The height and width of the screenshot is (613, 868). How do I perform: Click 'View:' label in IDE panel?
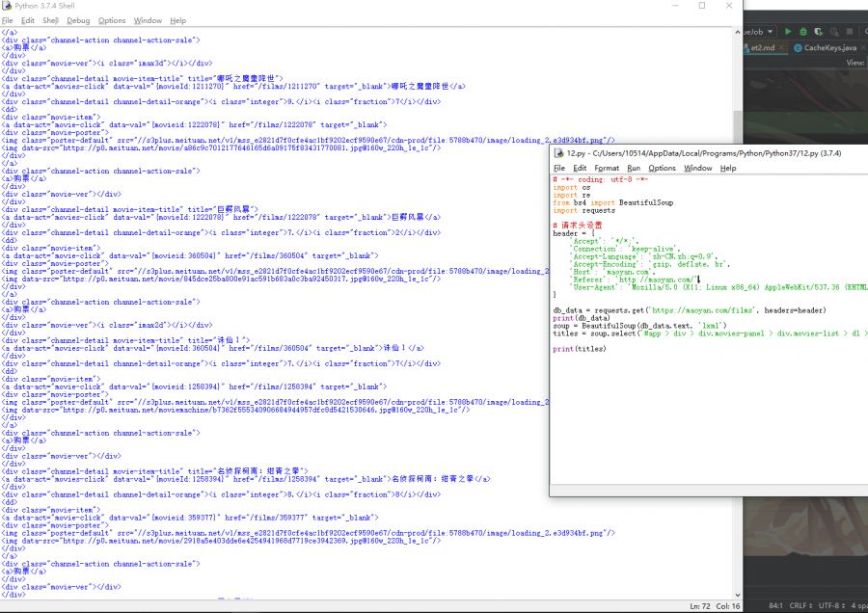coord(855,63)
